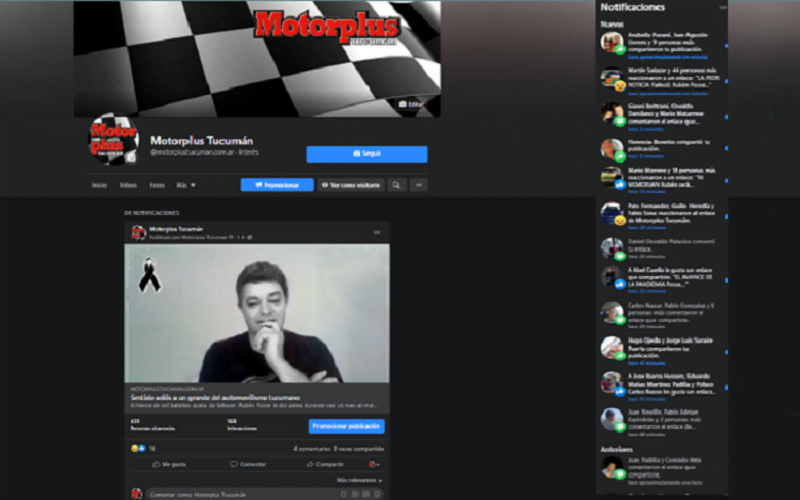Open the 3 veces compartido link
The image size is (800, 500).
[359, 449]
